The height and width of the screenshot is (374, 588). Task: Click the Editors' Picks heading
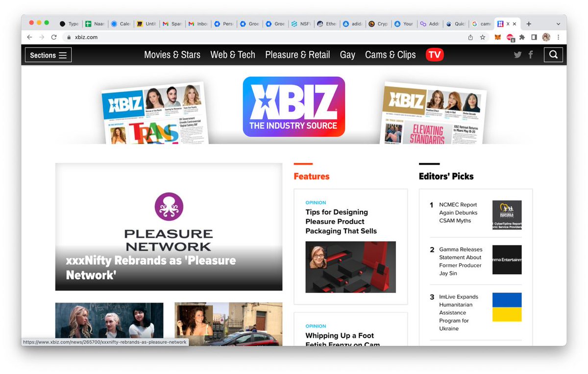pyautogui.click(x=446, y=176)
